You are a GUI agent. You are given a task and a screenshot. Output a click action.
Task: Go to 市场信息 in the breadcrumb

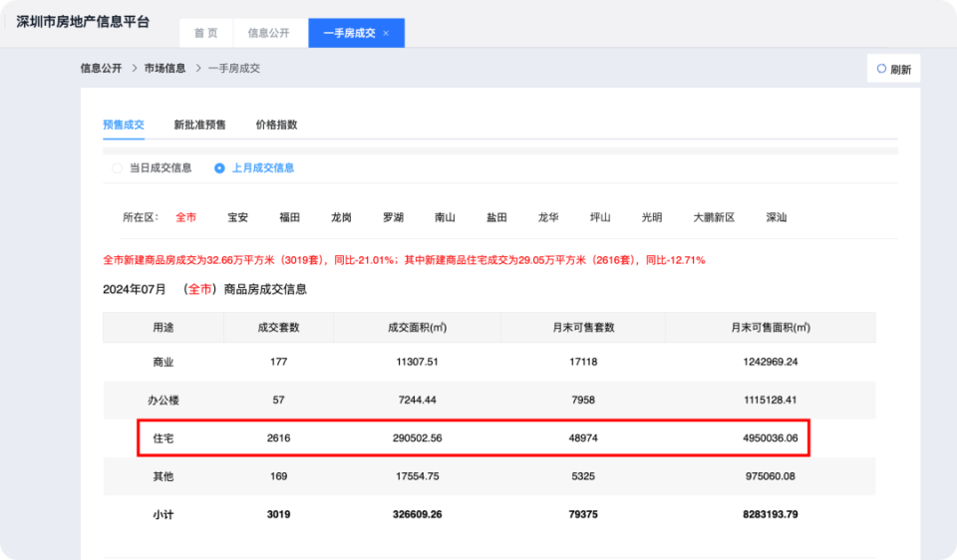coord(164,69)
